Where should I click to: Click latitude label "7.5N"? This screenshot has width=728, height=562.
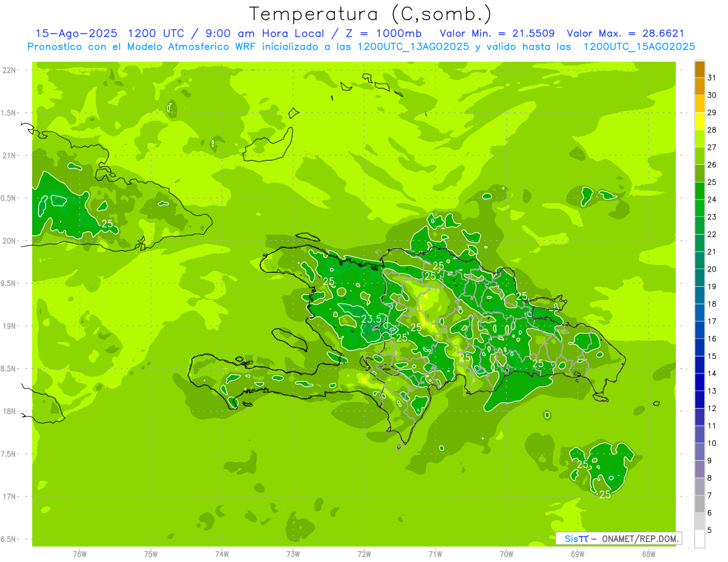(9, 454)
